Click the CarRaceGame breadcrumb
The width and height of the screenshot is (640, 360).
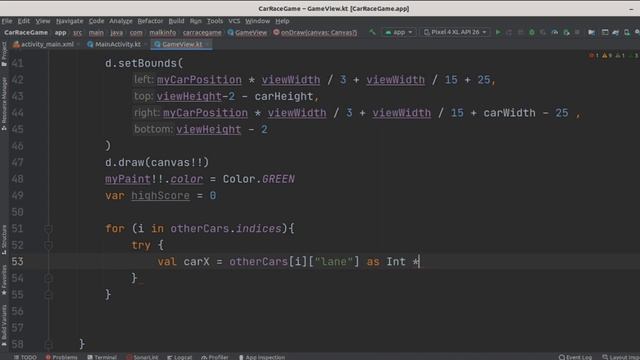click(26, 32)
